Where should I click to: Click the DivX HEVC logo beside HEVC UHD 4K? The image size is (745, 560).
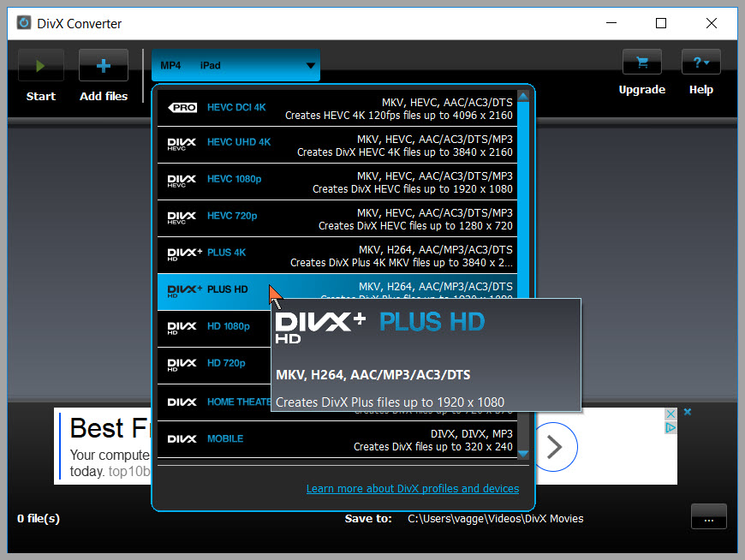[182, 145]
